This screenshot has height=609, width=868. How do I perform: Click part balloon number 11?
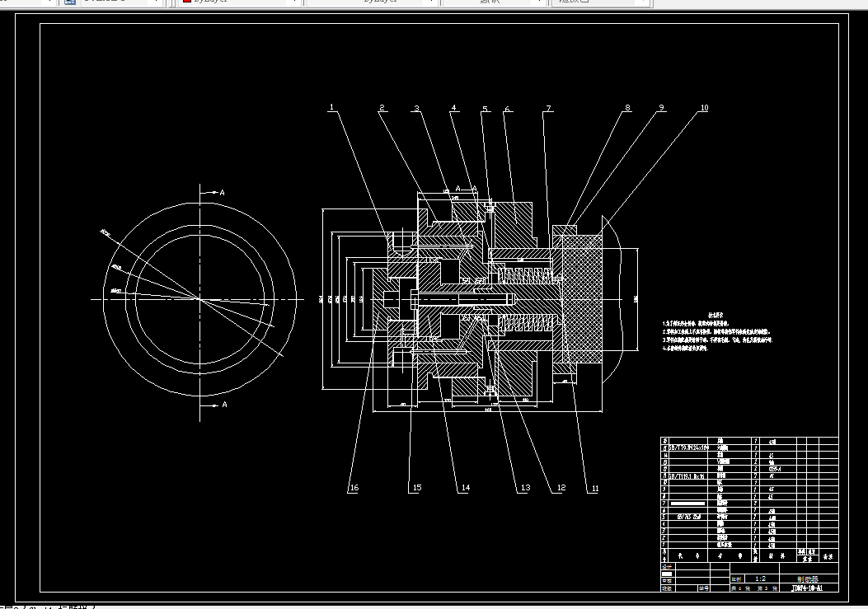coord(595,489)
